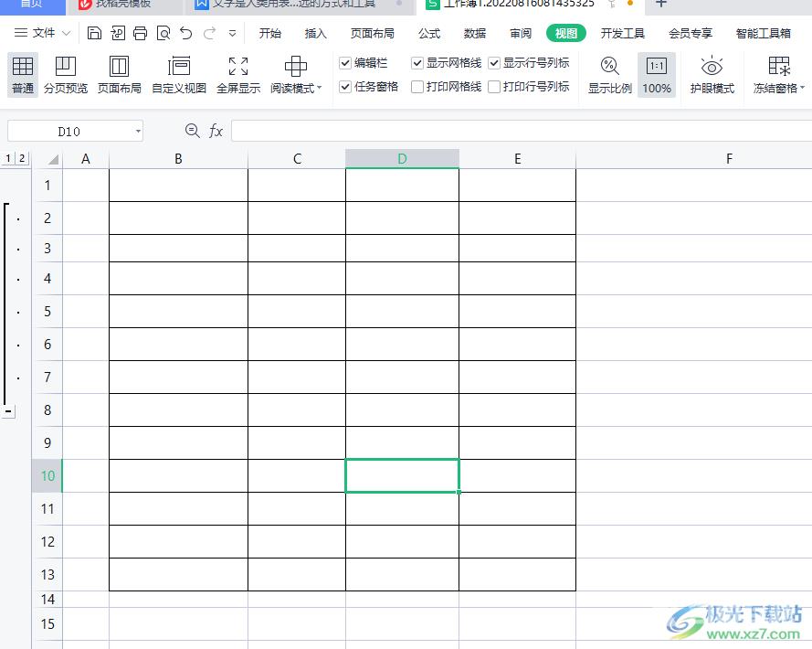812x649 pixels.
Task: Switch to 页面布局 view in ribbon
Action: click(119, 75)
